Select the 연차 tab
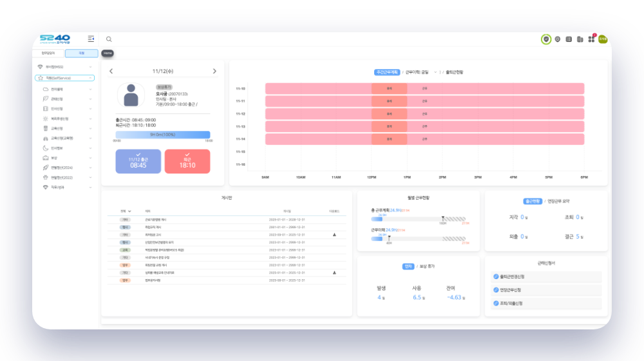 [x=408, y=266]
